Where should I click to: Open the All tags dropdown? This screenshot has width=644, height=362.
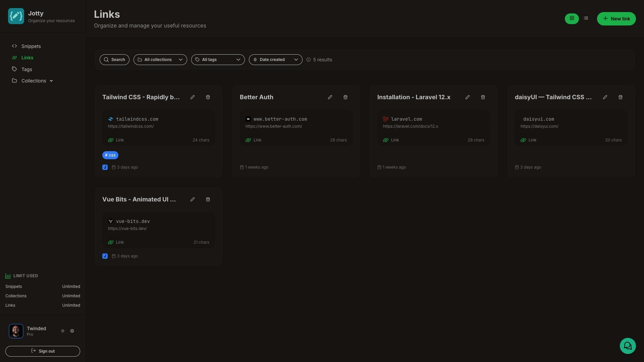pyautogui.click(x=218, y=60)
